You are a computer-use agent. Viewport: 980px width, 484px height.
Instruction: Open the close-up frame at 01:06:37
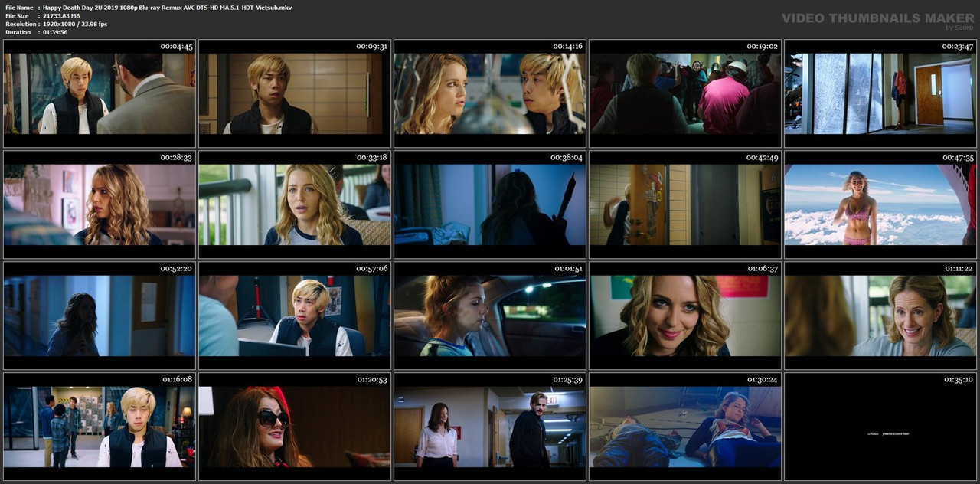685,316
